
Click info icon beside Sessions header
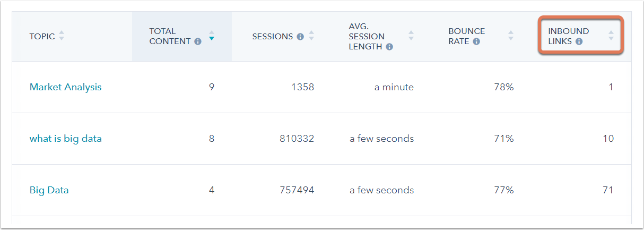pyautogui.click(x=300, y=37)
